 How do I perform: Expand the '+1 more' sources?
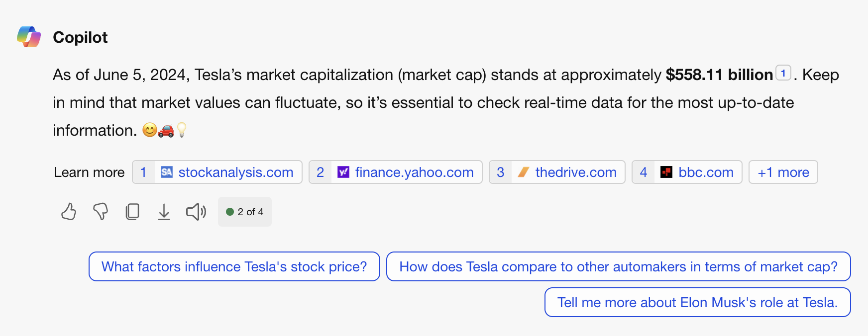(x=783, y=172)
